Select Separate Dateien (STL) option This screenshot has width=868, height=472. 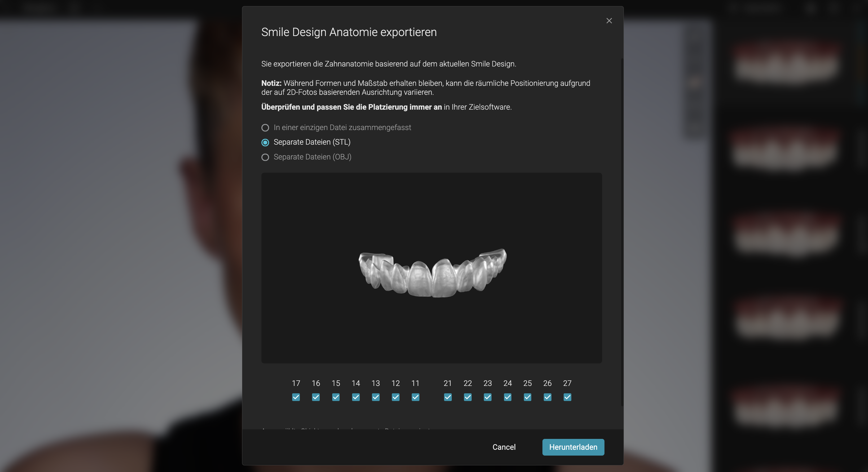tap(265, 143)
